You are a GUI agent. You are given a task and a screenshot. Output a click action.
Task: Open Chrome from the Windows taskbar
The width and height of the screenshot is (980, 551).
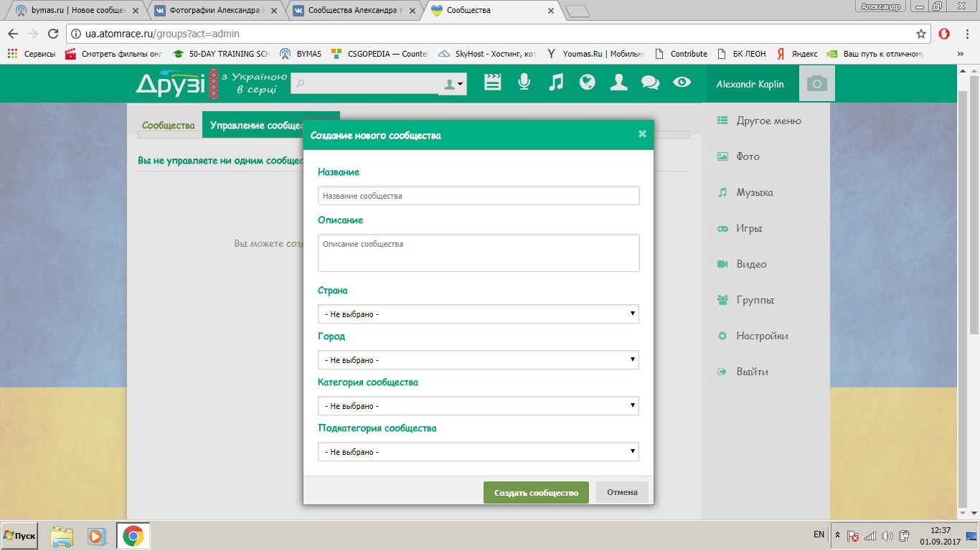pos(133,536)
